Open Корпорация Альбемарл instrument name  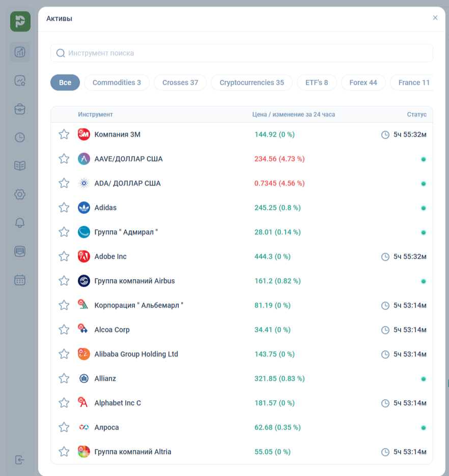(139, 306)
